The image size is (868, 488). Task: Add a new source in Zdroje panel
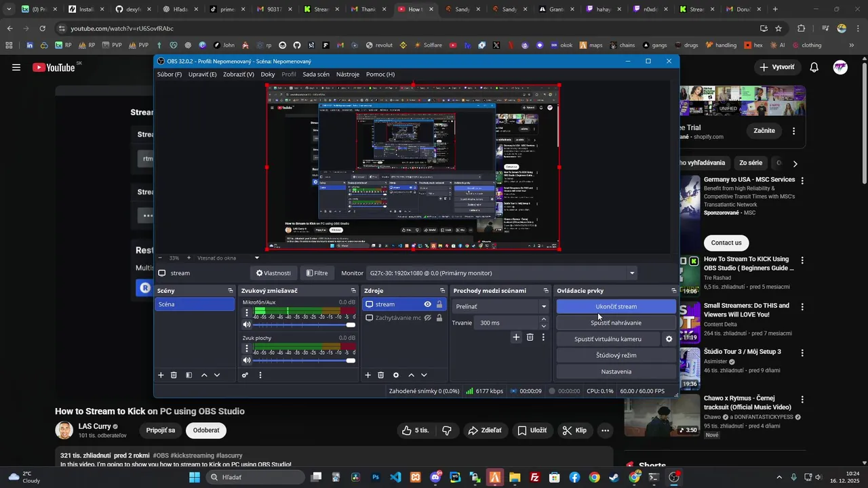pos(368,375)
